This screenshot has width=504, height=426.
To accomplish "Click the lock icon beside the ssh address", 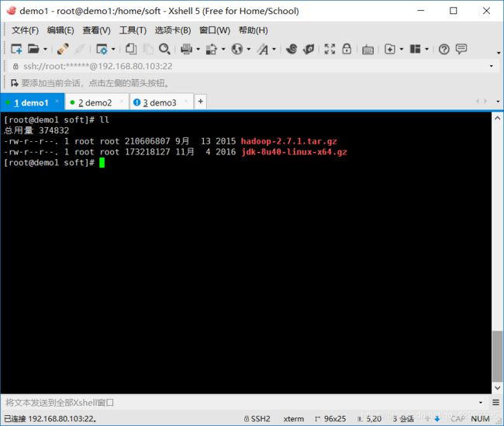I will point(15,66).
